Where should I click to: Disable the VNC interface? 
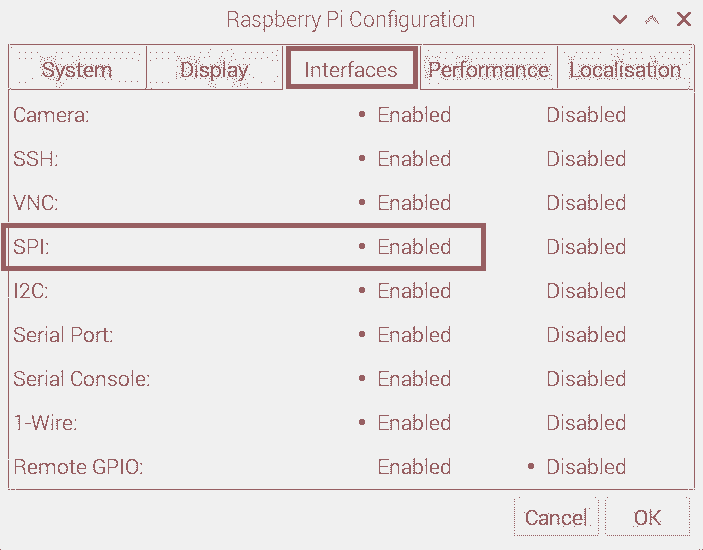[x=585, y=203]
